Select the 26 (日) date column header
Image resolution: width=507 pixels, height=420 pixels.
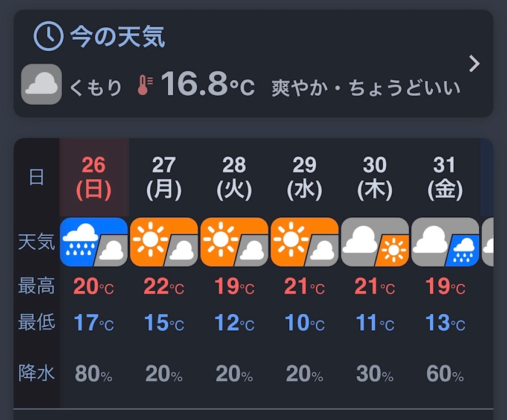pyautogui.click(x=94, y=177)
